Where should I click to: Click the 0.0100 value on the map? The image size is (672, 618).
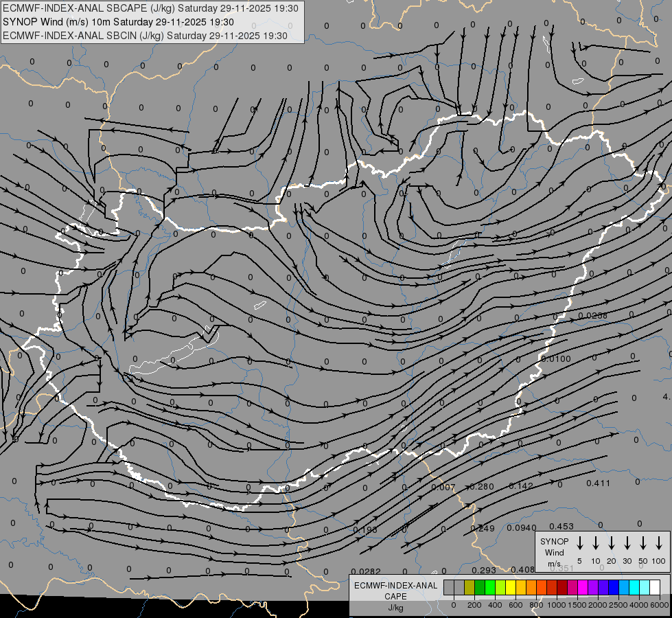tap(556, 358)
